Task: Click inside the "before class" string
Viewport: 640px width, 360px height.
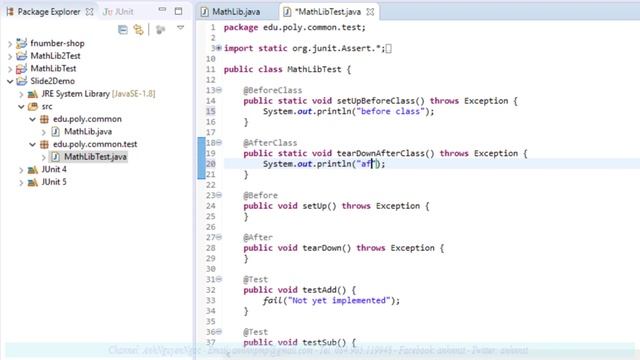Action: click(x=391, y=111)
